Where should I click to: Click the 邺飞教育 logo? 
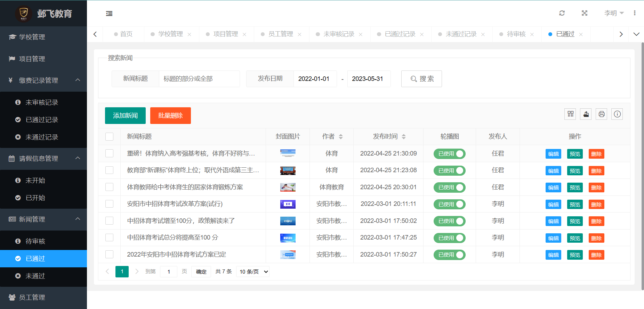tap(43, 14)
